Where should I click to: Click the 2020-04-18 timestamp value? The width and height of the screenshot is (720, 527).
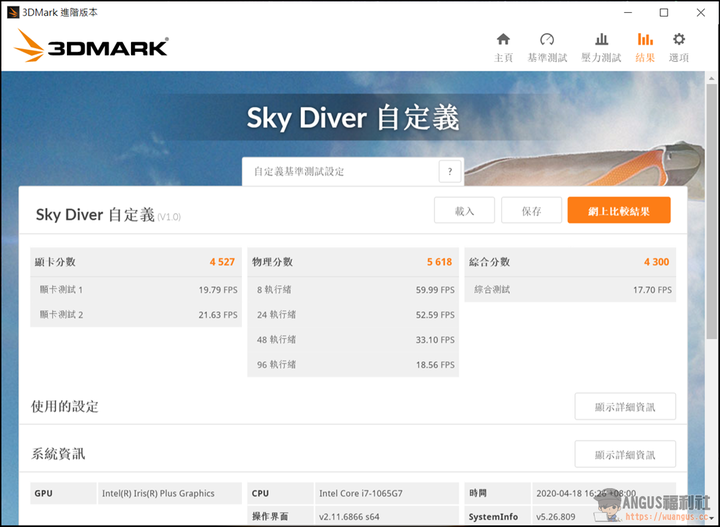click(586, 493)
